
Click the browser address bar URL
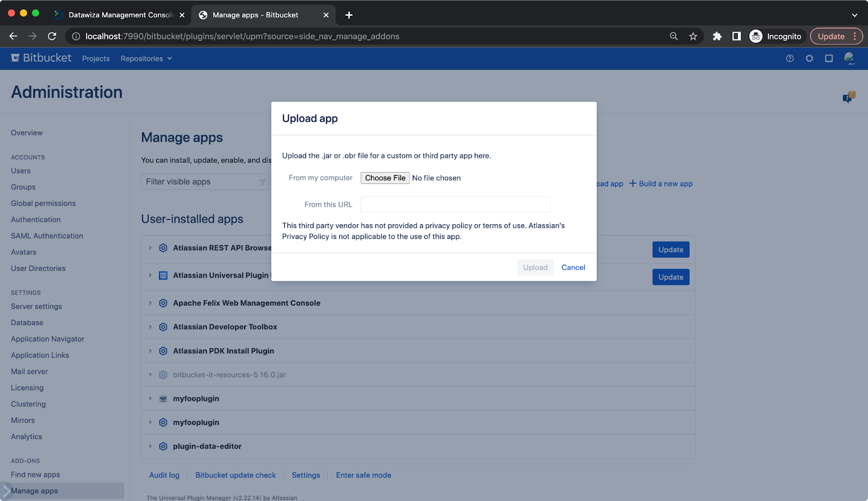[x=242, y=36]
